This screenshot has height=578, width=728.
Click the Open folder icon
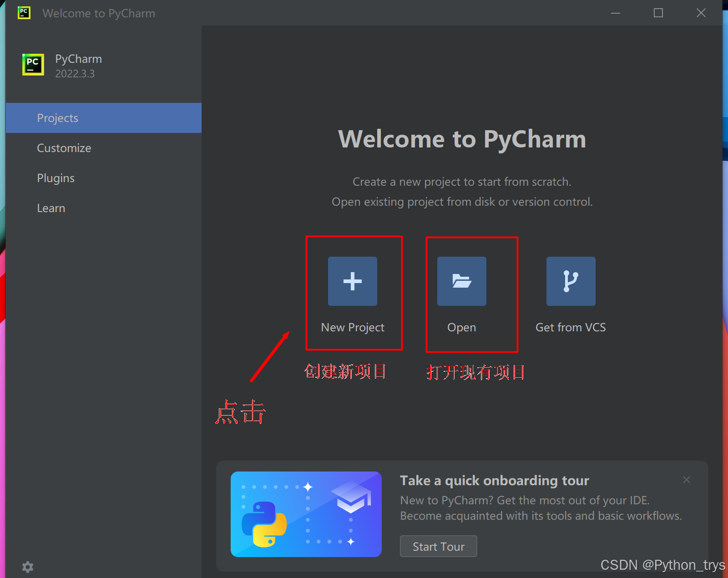pos(462,281)
